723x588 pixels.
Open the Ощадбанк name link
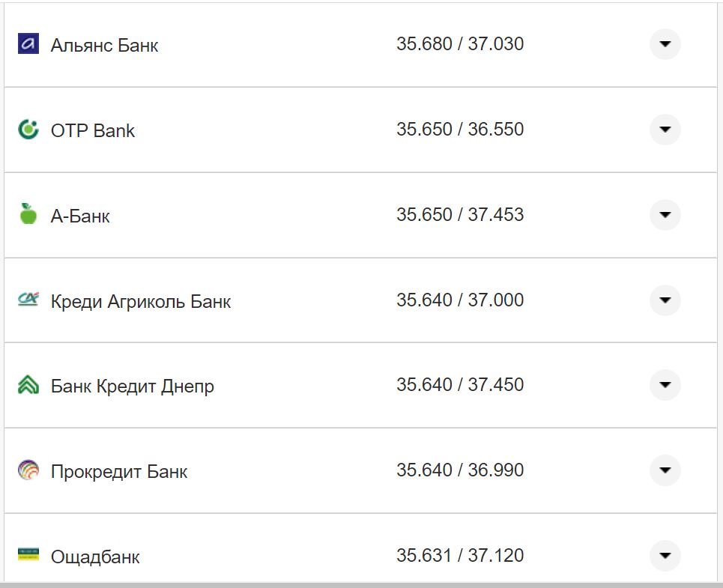pyautogui.click(x=94, y=557)
